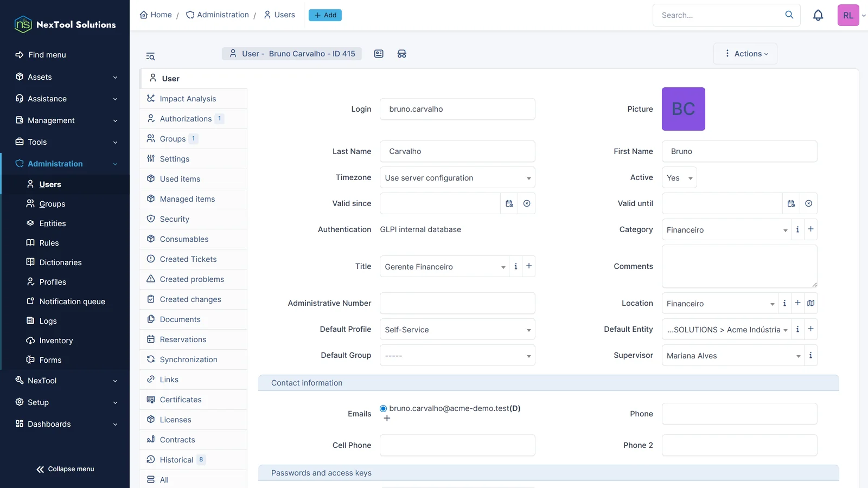Open the Default Profile Self-Service dropdown

tap(457, 329)
